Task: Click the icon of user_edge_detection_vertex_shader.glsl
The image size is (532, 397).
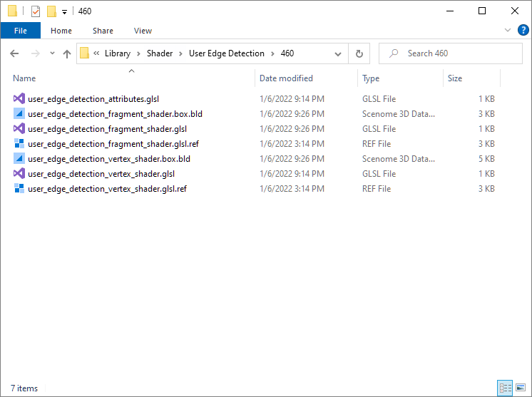Action: click(x=19, y=173)
